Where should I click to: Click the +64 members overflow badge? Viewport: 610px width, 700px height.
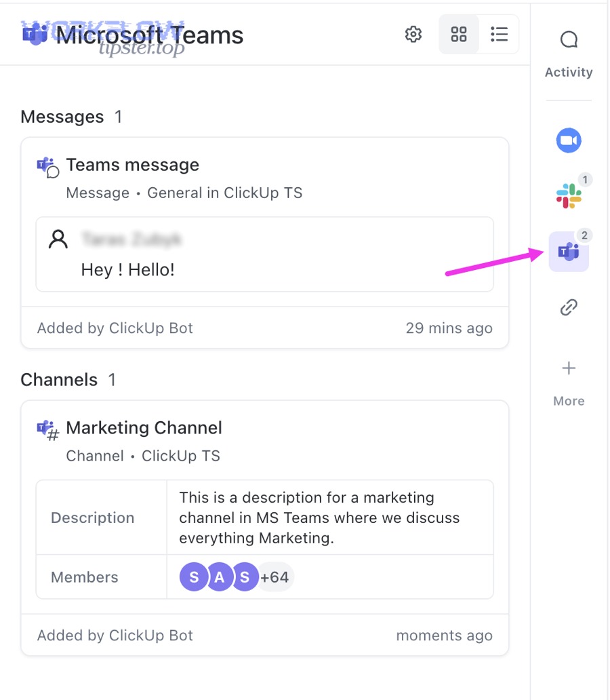(x=275, y=577)
